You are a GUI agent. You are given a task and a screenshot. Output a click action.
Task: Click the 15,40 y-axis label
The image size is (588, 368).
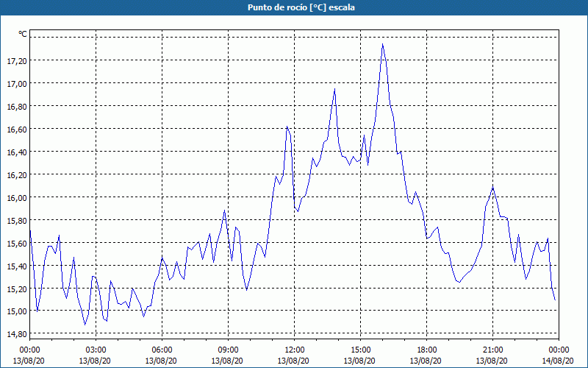pos(17,266)
